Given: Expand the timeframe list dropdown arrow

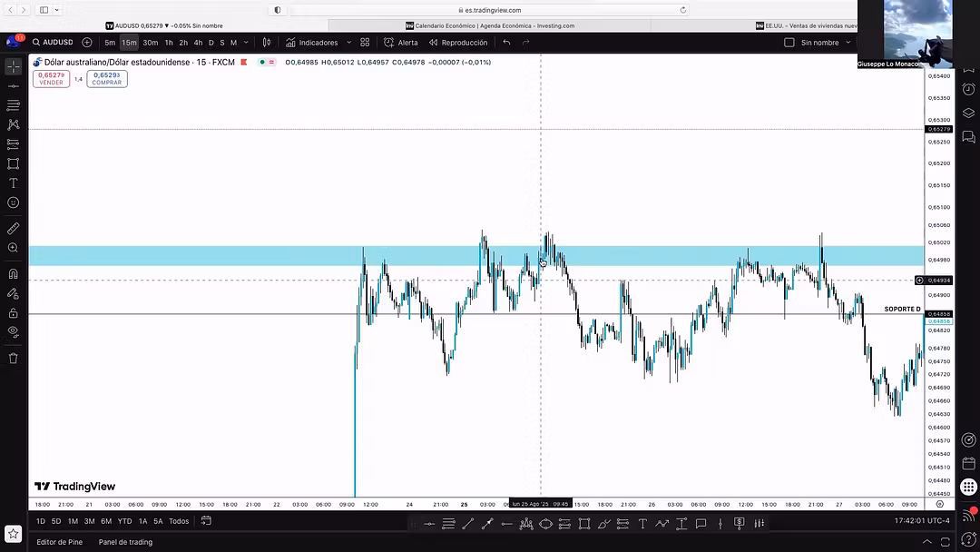Looking at the screenshot, I should coord(246,43).
